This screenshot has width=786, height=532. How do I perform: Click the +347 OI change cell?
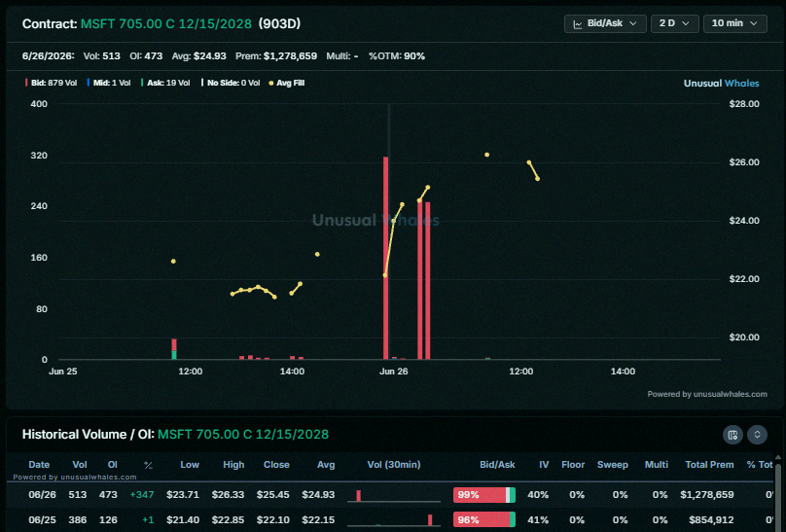[x=142, y=495]
